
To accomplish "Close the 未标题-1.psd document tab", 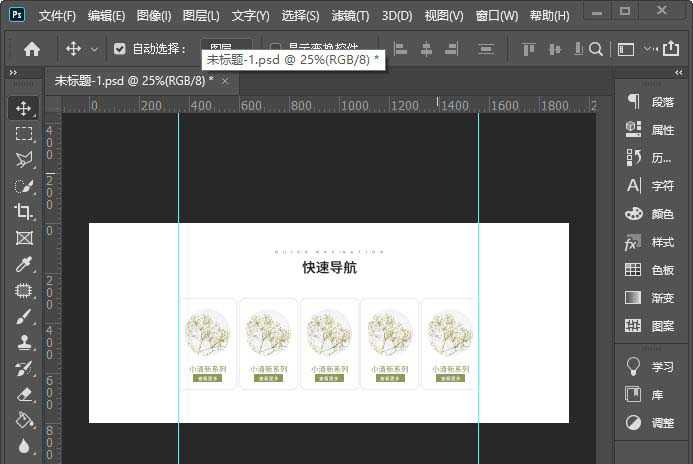I will (x=225, y=81).
